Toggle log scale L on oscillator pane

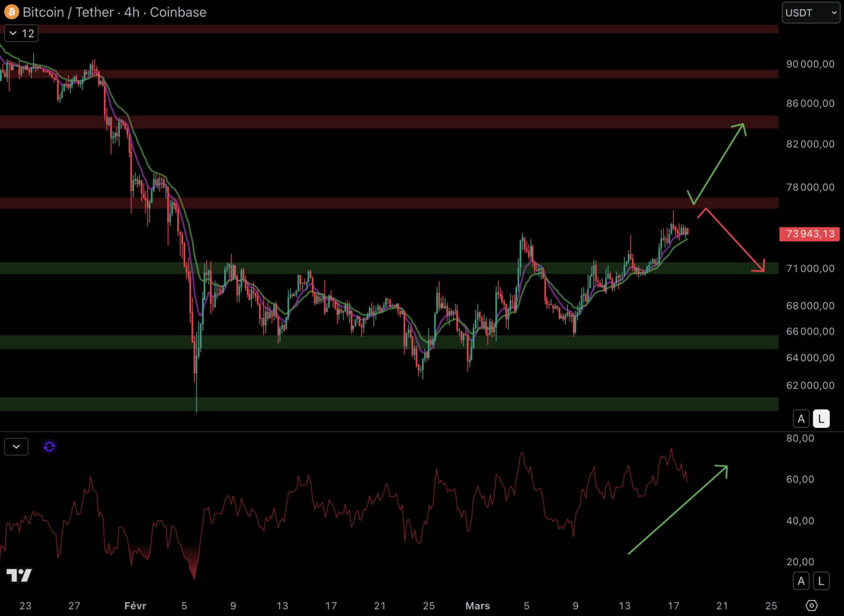click(x=821, y=581)
